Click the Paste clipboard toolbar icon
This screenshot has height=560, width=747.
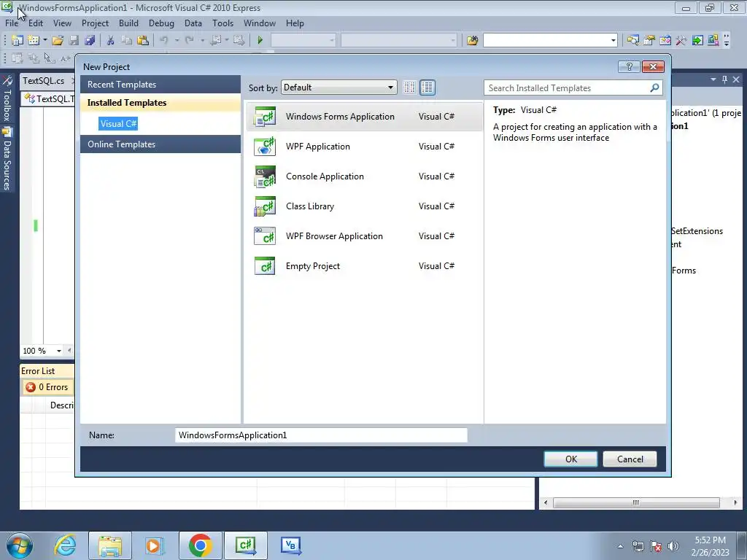(142, 41)
